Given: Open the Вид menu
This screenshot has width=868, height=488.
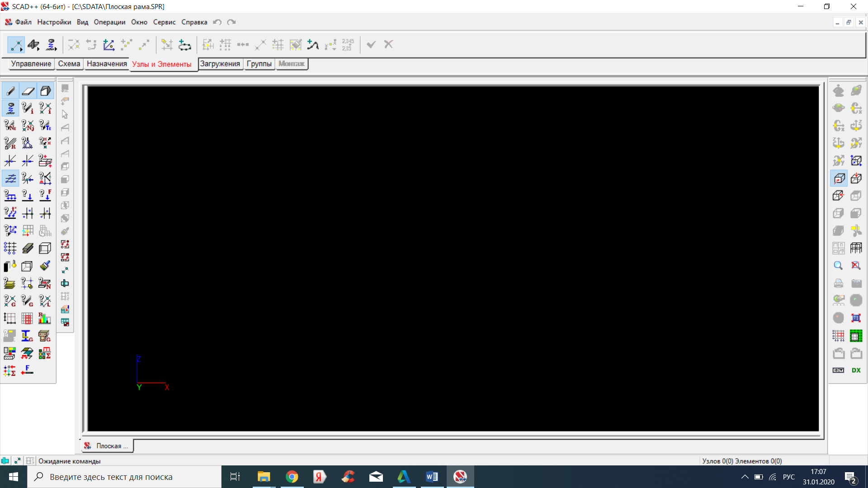Looking at the screenshot, I should coord(82,22).
